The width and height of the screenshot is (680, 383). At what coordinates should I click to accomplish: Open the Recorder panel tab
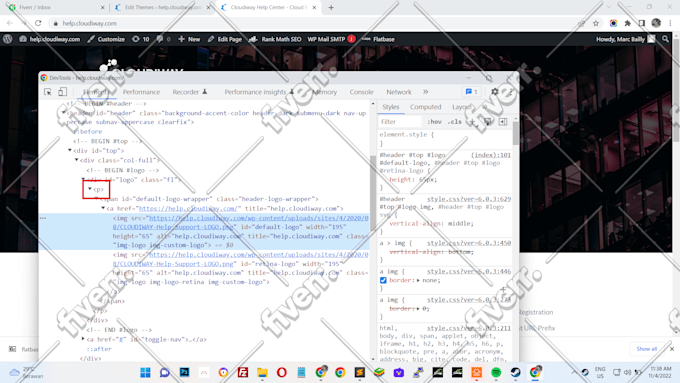(x=190, y=92)
